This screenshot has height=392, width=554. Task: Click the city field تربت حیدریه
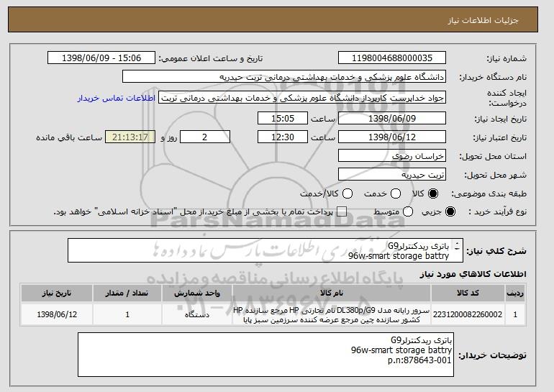(x=392, y=175)
